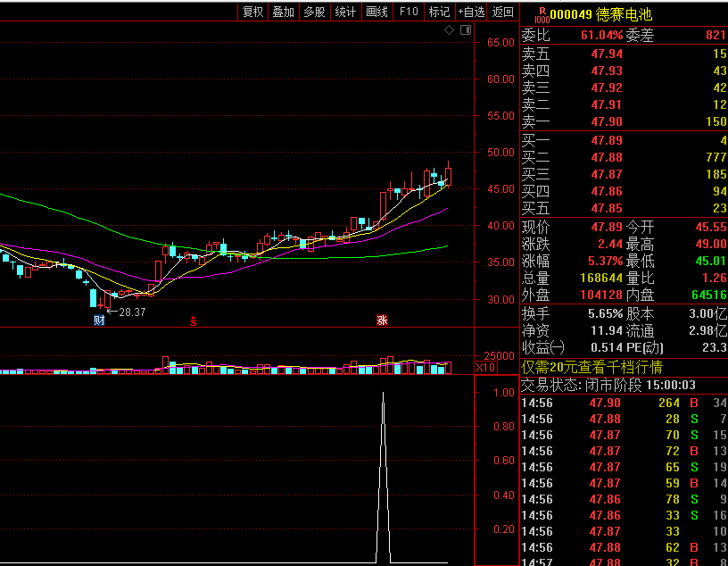Click the 财 financial marker on chart
The height and width of the screenshot is (566, 728).
99,320
